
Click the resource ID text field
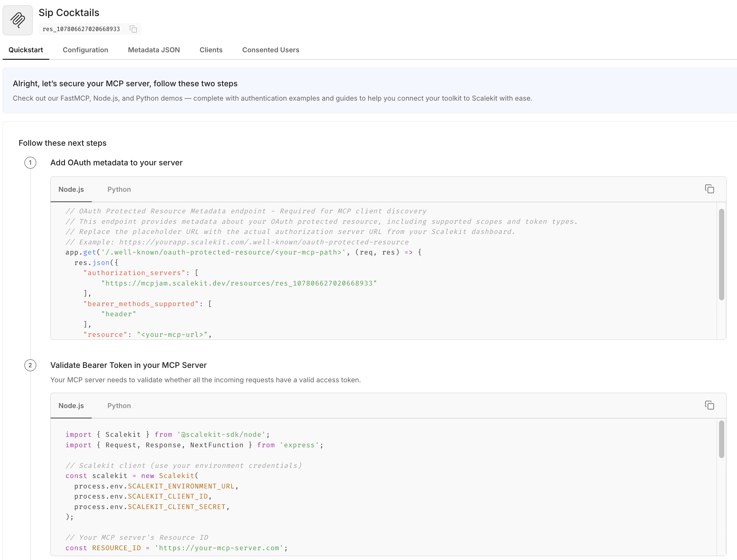coord(81,29)
